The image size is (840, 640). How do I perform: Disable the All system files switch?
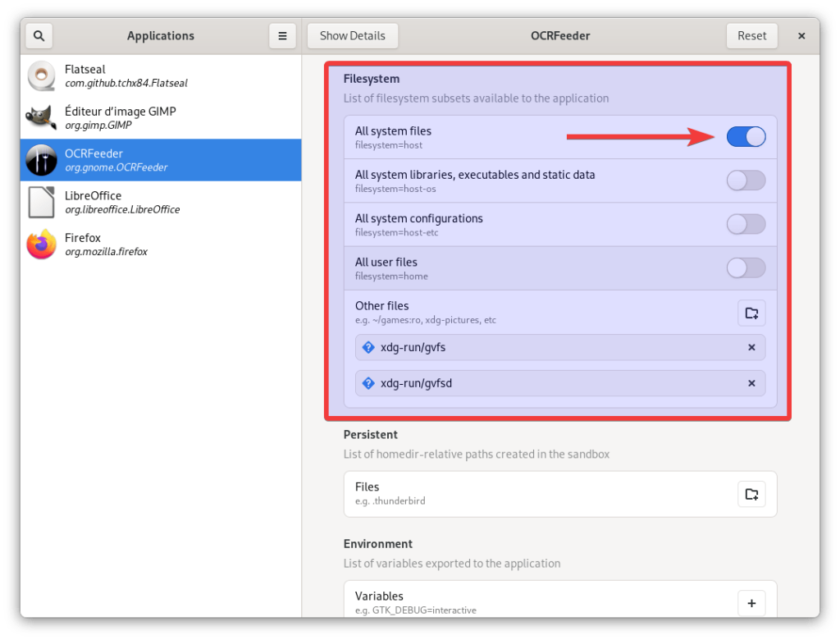(746, 137)
